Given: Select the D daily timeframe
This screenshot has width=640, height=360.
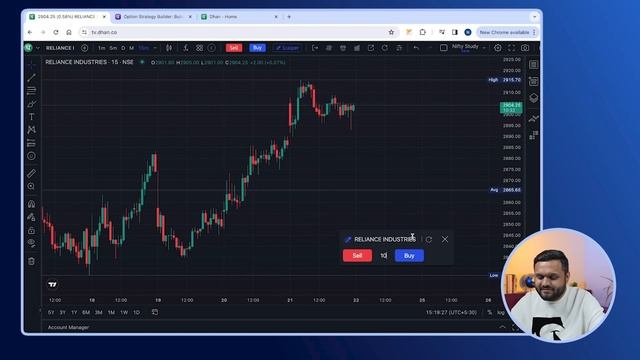Looking at the screenshot, I should click(x=123, y=48).
